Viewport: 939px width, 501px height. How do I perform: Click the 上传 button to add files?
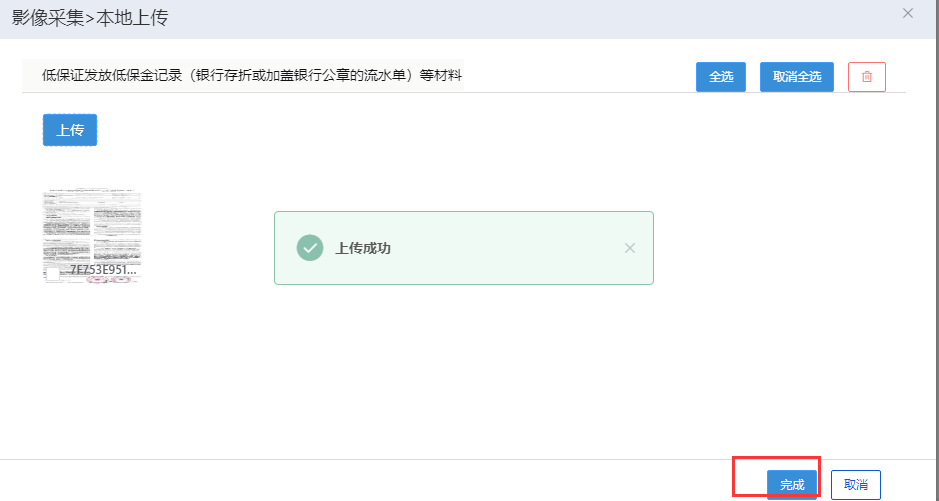pyautogui.click(x=70, y=130)
